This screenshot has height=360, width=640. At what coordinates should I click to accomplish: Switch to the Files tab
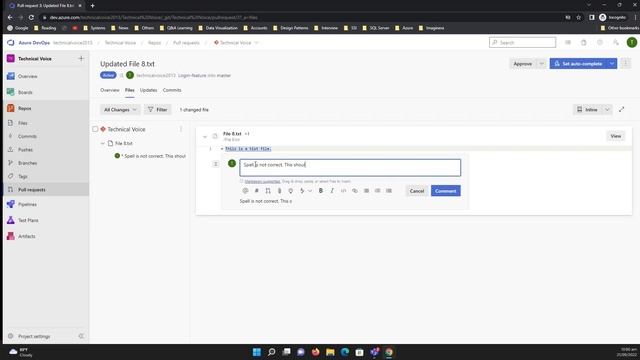coord(130,90)
